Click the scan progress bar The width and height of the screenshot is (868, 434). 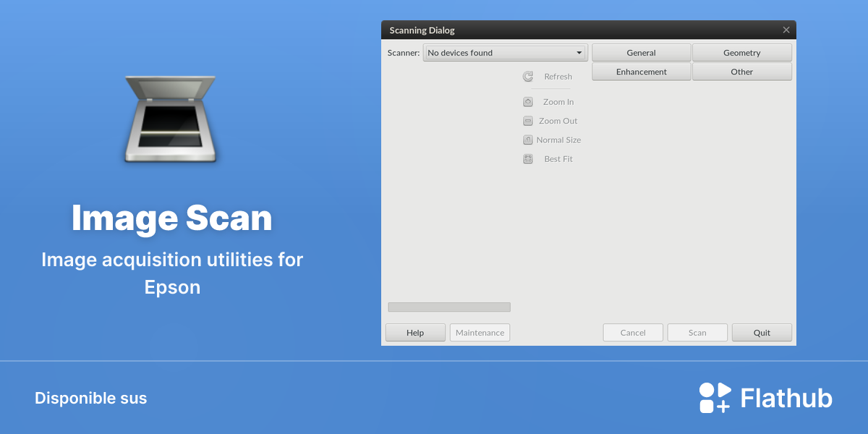tap(449, 307)
